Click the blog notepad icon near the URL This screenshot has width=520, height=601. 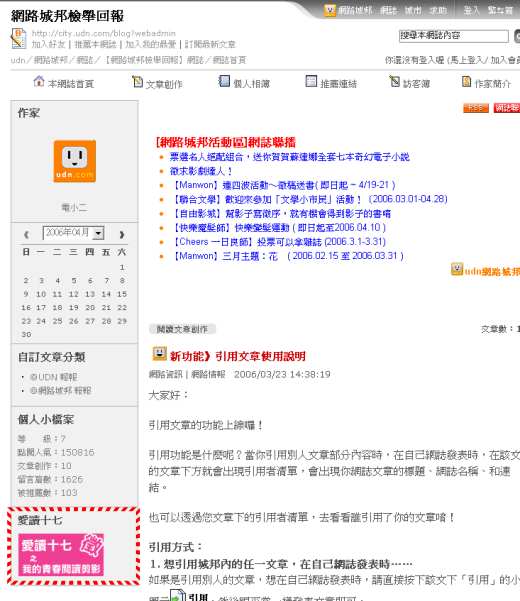(18, 38)
